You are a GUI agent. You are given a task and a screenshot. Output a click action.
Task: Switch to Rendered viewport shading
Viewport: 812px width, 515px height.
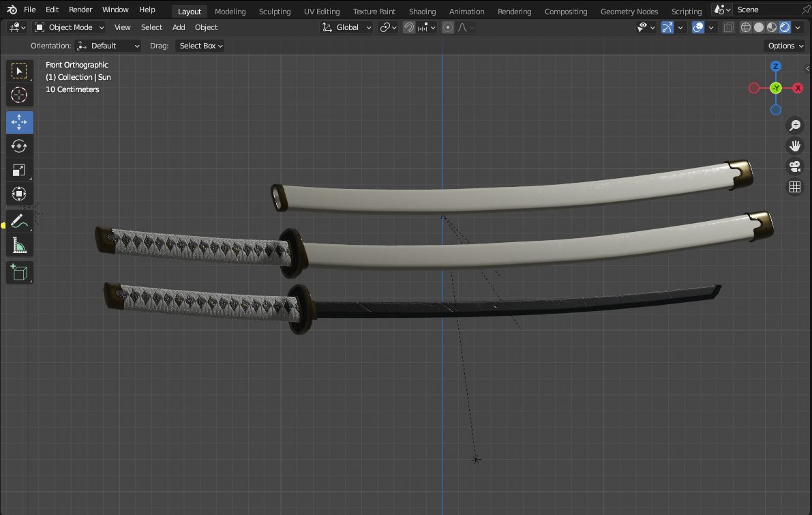pos(785,27)
